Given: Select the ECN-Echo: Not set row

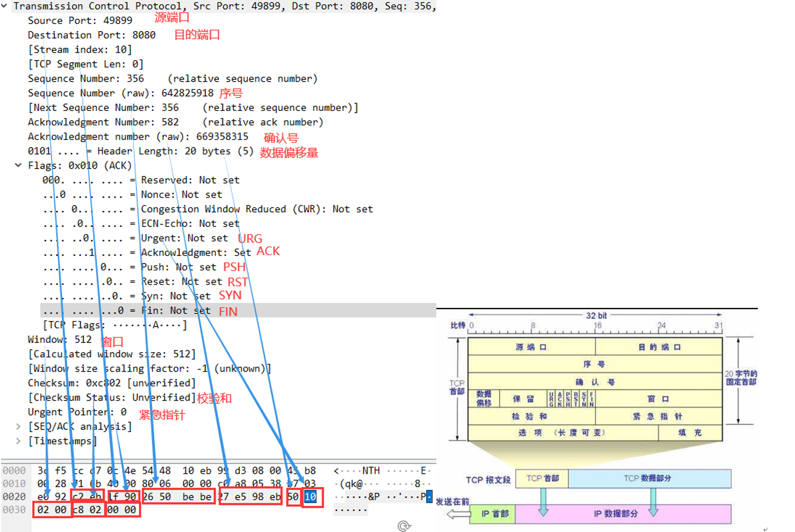Looking at the screenshot, I should coord(141,223).
